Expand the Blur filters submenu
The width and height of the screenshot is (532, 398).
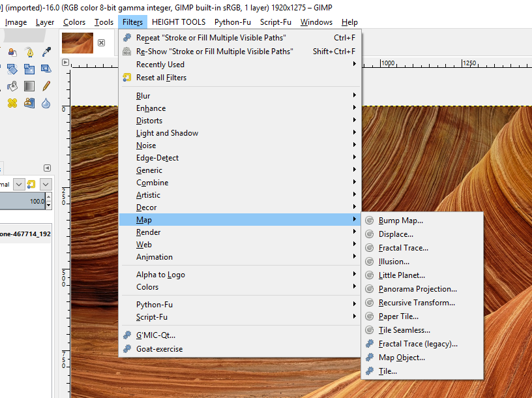click(x=240, y=96)
